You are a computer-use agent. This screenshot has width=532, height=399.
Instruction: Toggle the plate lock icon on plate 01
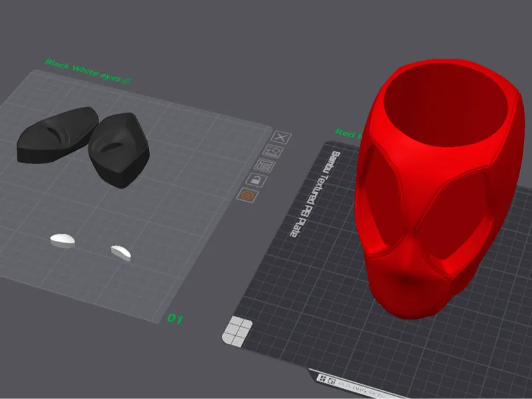(x=256, y=180)
